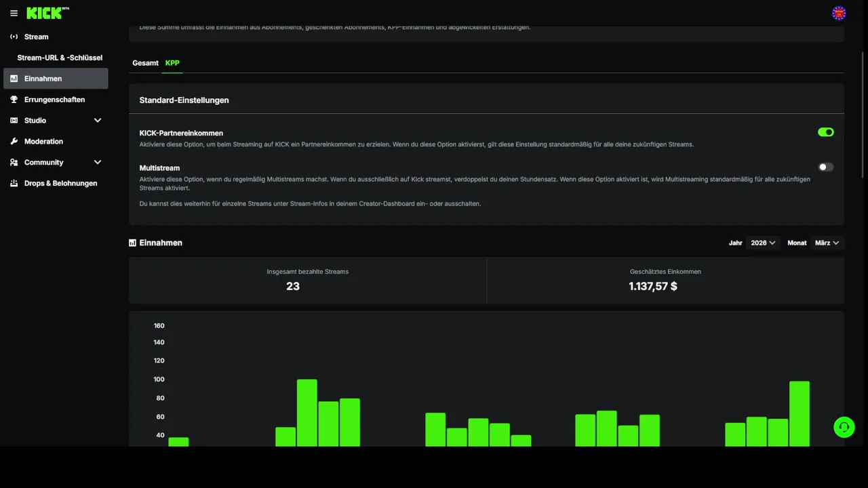Click the Geschätztes Einkommen caption
This screenshot has height=488, width=868.
[x=665, y=272]
